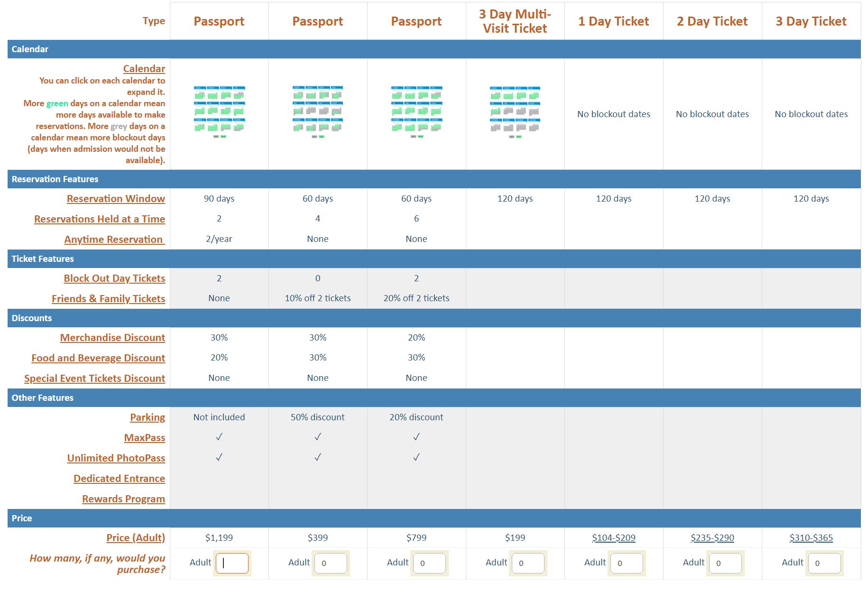Click the '20% off 2 tickets' cell
The height and width of the screenshot is (610, 868).
tap(416, 298)
